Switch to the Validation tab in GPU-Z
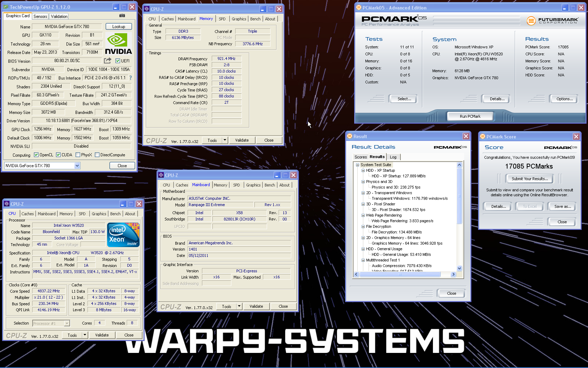Screen dimensions: 588x368 tap(59, 16)
